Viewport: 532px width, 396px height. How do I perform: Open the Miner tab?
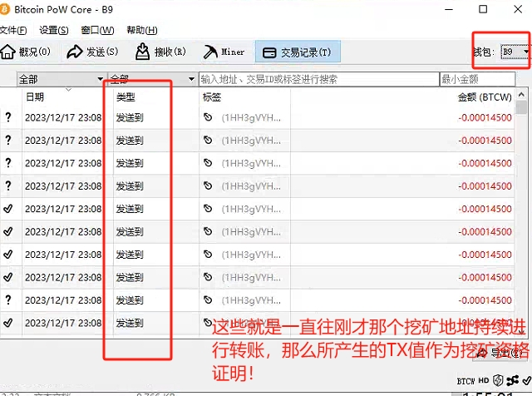pos(224,52)
